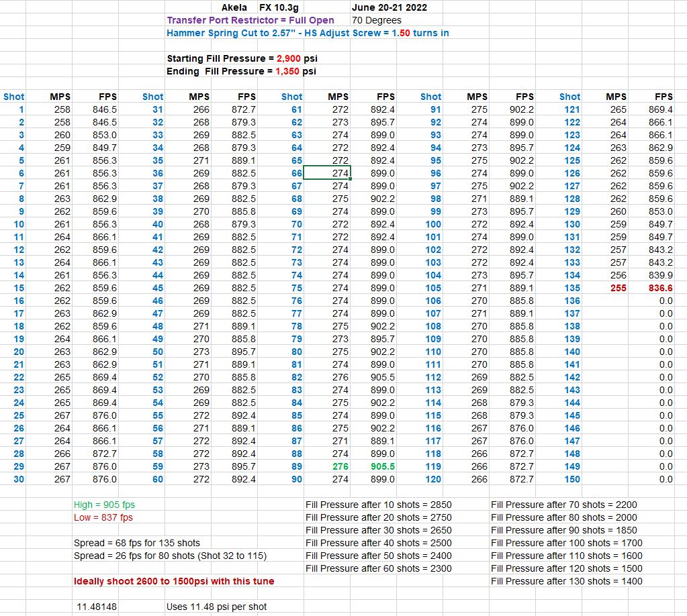The width and height of the screenshot is (687, 616).
Task: Click shot number 75 cell
Action: click(297, 288)
